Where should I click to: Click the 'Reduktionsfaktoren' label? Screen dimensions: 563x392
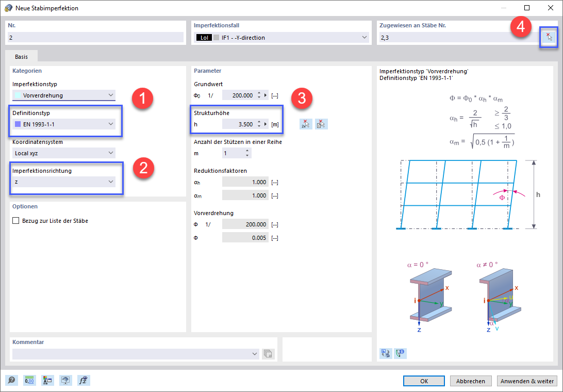tap(220, 171)
